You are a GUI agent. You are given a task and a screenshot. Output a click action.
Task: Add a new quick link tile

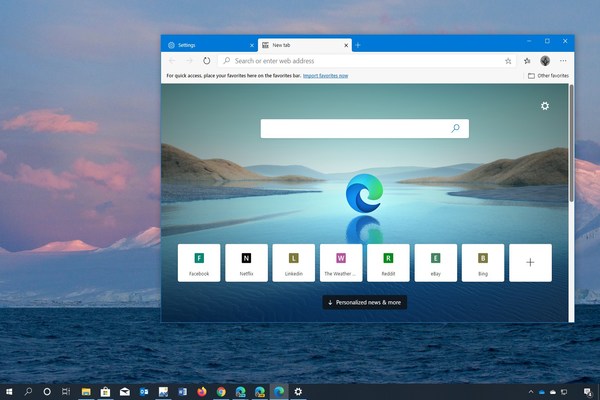(x=530, y=263)
